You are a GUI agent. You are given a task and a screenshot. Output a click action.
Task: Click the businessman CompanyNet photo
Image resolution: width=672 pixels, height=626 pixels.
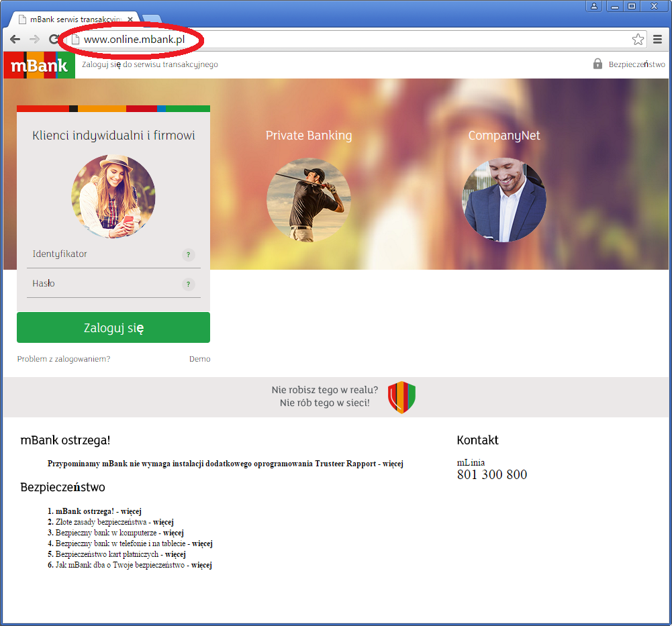[x=504, y=200]
